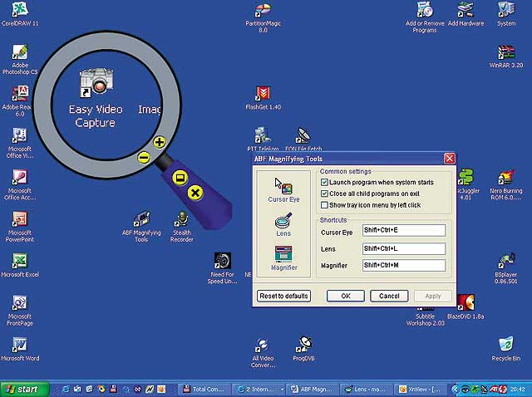The width and height of the screenshot is (532, 397).
Task: Select CorelDRAW 11 desktop icon
Action: 20,14
